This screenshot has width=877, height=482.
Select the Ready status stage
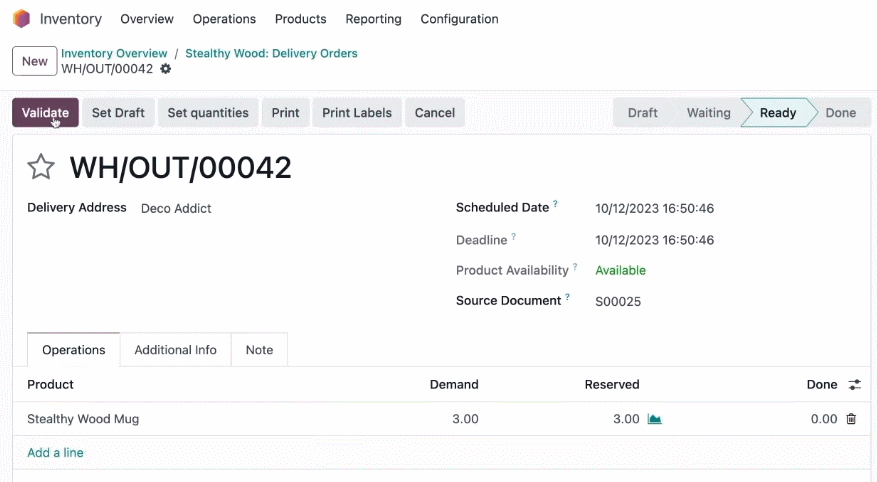[x=777, y=112]
